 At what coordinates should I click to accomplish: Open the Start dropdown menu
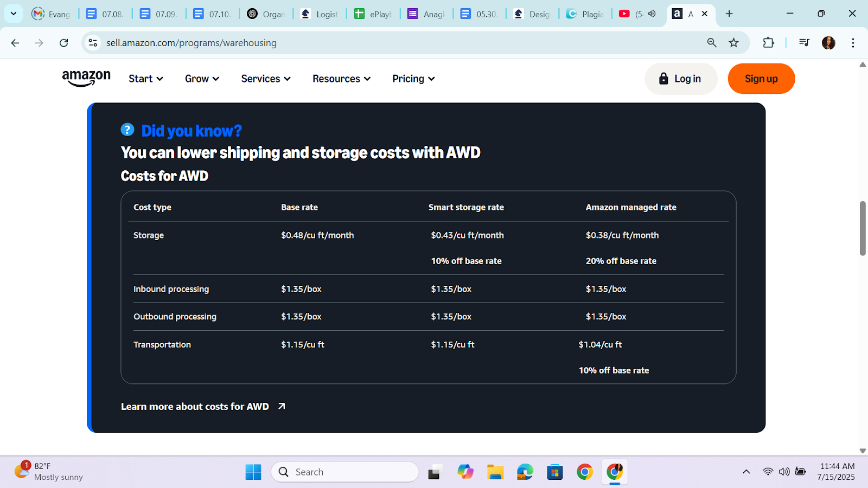(x=146, y=79)
